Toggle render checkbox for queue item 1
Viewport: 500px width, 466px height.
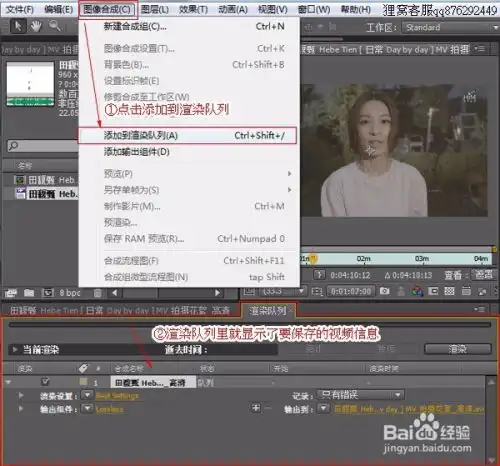pyautogui.click(x=45, y=381)
